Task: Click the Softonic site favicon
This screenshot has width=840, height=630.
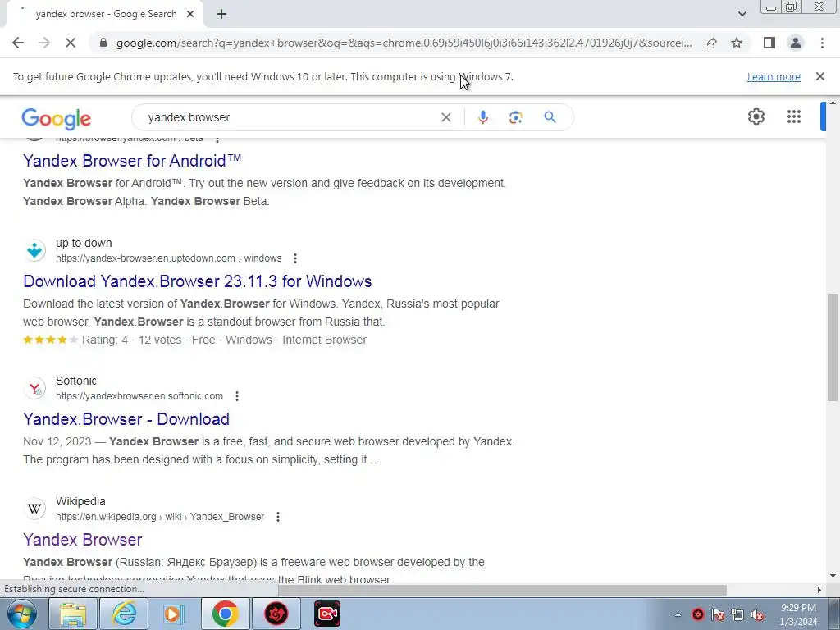Action: pyautogui.click(x=34, y=388)
